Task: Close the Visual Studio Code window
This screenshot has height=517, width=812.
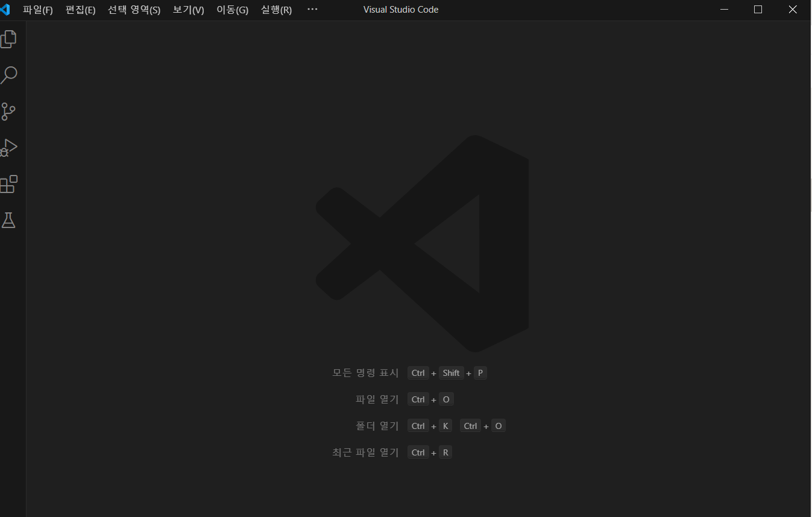Action: pos(793,10)
